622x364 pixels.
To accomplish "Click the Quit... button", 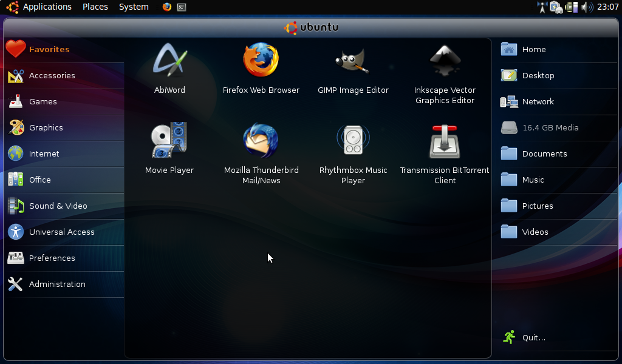I will click(559, 337).
